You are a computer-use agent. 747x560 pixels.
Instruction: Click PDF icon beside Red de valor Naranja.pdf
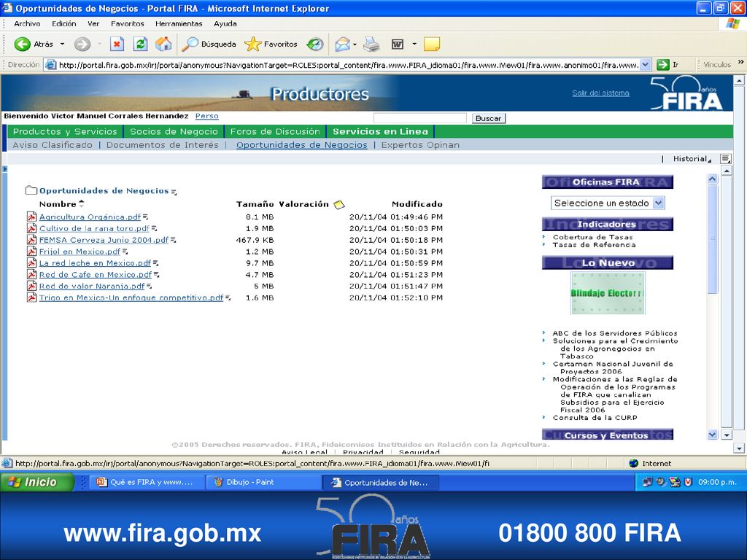coord(31,286)
